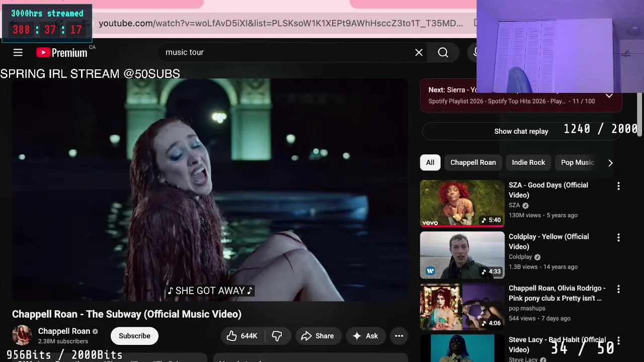Visit the SZA channel name

pos(514,205)
